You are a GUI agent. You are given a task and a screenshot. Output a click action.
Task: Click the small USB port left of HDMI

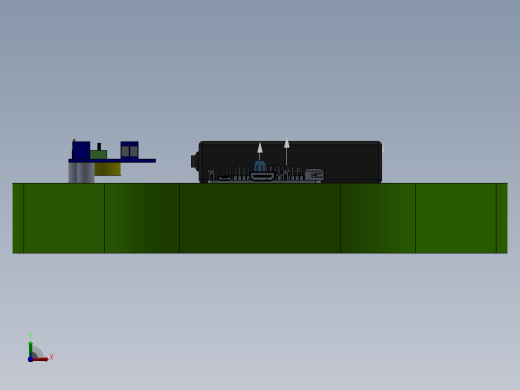point(225,178)
